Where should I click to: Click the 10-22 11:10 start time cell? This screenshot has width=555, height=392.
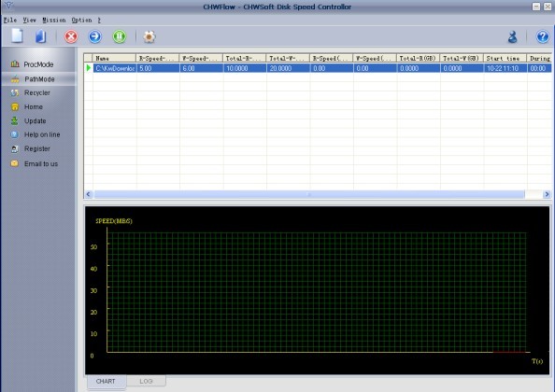505,68
